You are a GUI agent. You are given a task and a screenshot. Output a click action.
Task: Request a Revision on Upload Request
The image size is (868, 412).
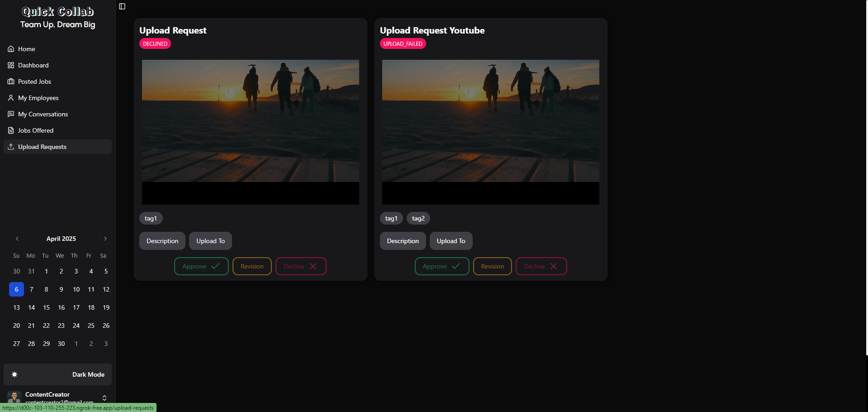pos(251,266)
